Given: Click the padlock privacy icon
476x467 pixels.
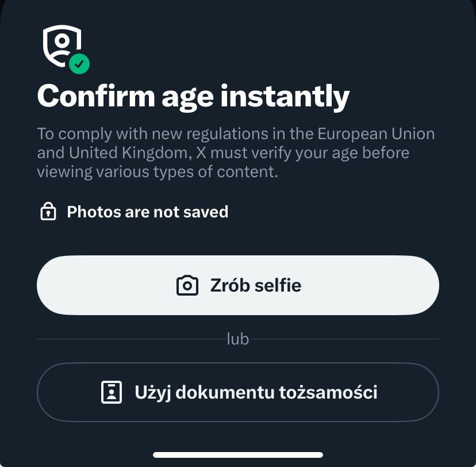Looking at the screenshot, I should click(48, 212).
